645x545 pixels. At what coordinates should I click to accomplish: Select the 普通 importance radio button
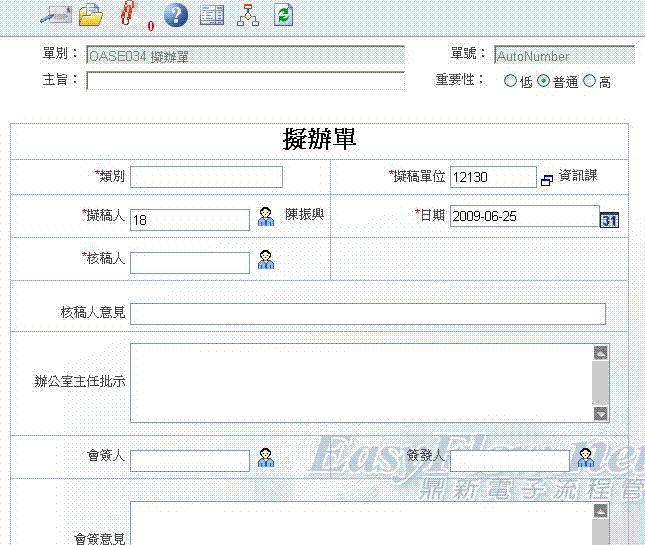[x=543, y=82]
